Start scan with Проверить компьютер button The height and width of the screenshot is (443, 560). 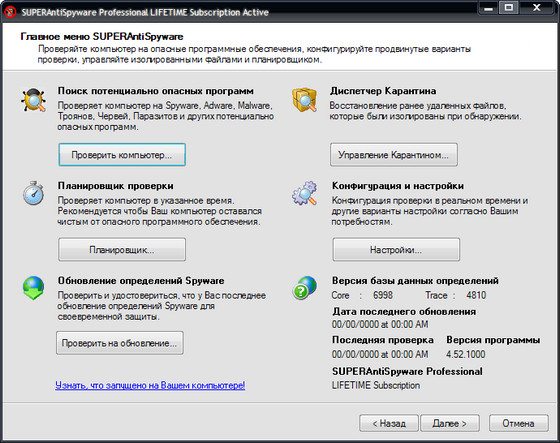pos(122,155)
